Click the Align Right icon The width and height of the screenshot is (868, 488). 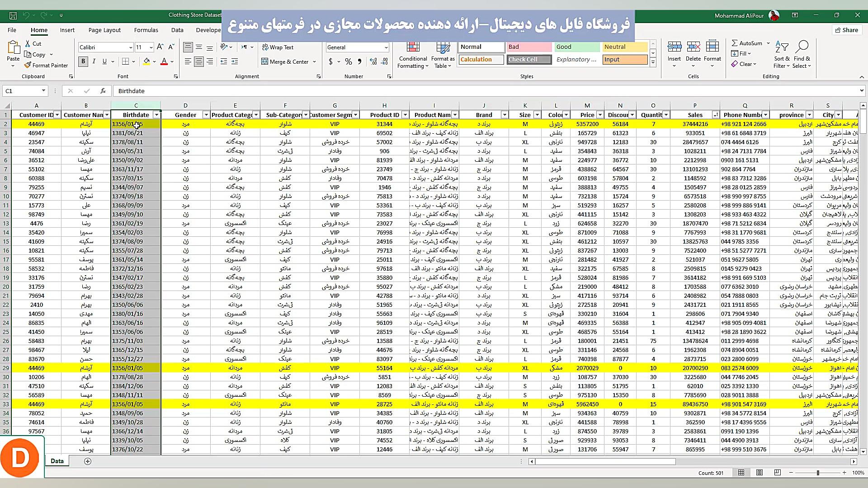point(210,61)
